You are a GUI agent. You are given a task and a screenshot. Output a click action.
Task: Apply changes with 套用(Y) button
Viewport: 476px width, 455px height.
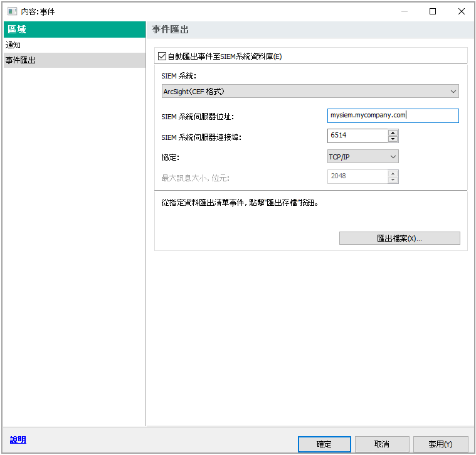click(440, 444)
